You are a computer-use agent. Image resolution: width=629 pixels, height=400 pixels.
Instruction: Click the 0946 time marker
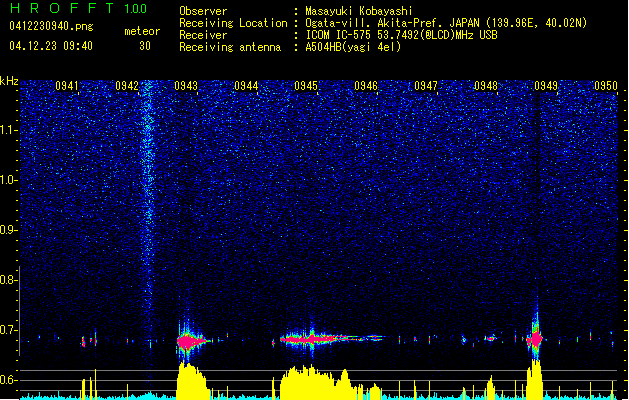pyautogui.click(x=366, y=86)
